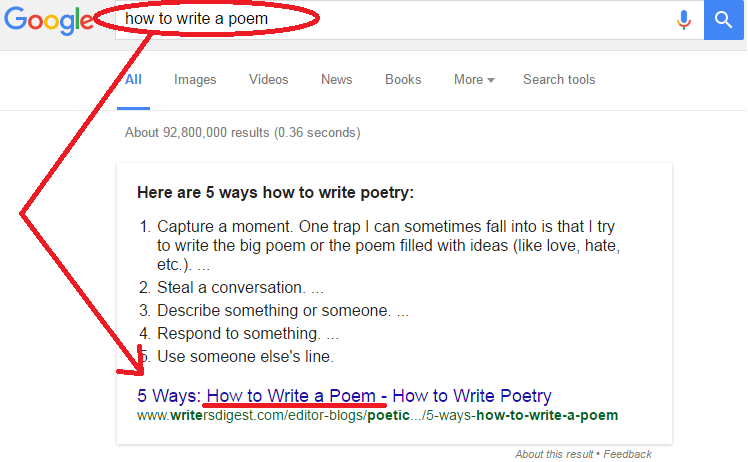Click the results count text
748x462 pixels.
pyautogui.click(x=243, y=133)
